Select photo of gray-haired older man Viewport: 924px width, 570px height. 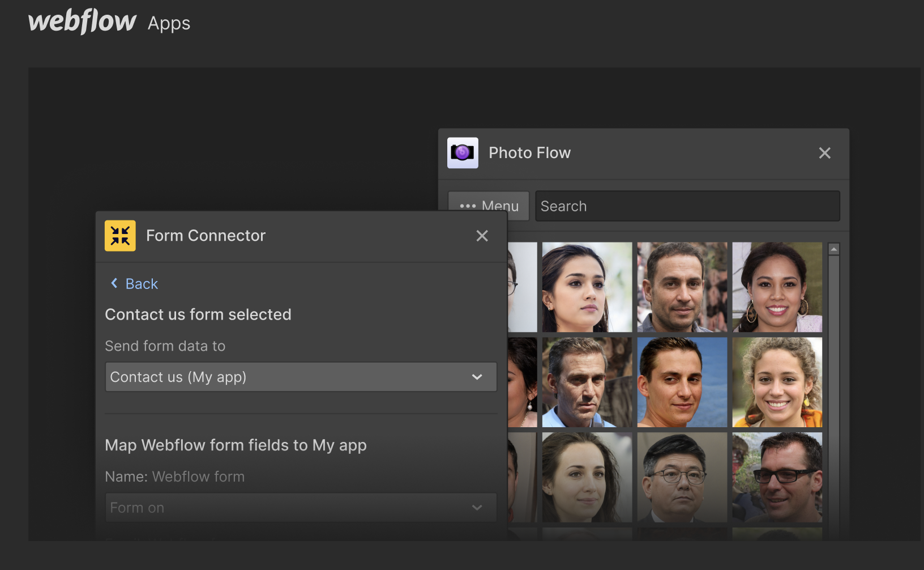click(587, 382)
